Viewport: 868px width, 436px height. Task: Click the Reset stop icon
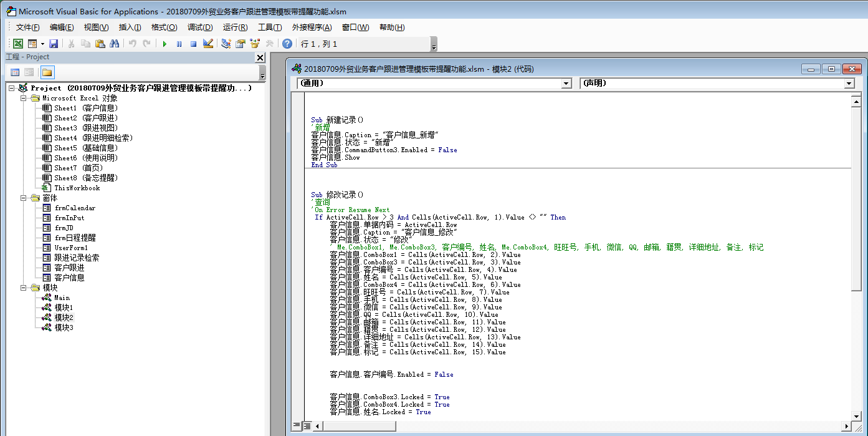[x=193, y=44]
